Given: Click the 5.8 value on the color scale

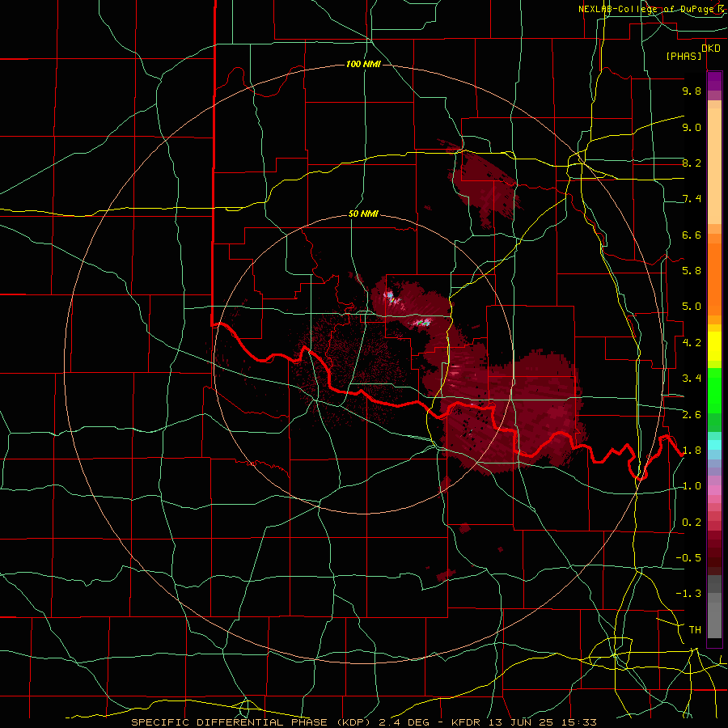Looking at the screenshot, I should tap(692, 271).
